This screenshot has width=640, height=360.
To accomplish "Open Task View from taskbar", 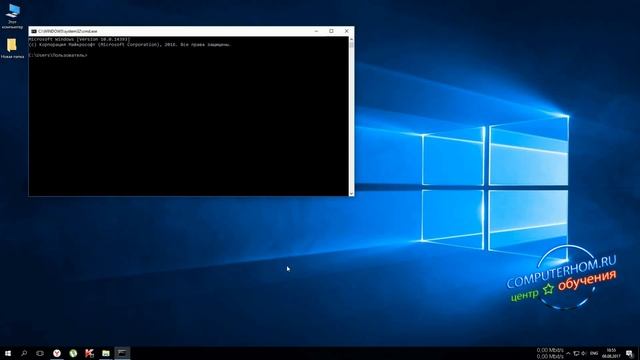I will click(x=40, y=353).
